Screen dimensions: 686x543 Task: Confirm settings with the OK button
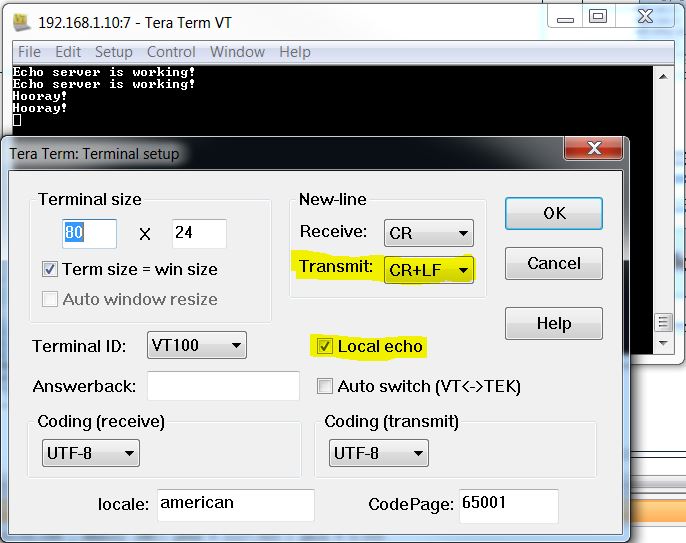pos(554,214)
